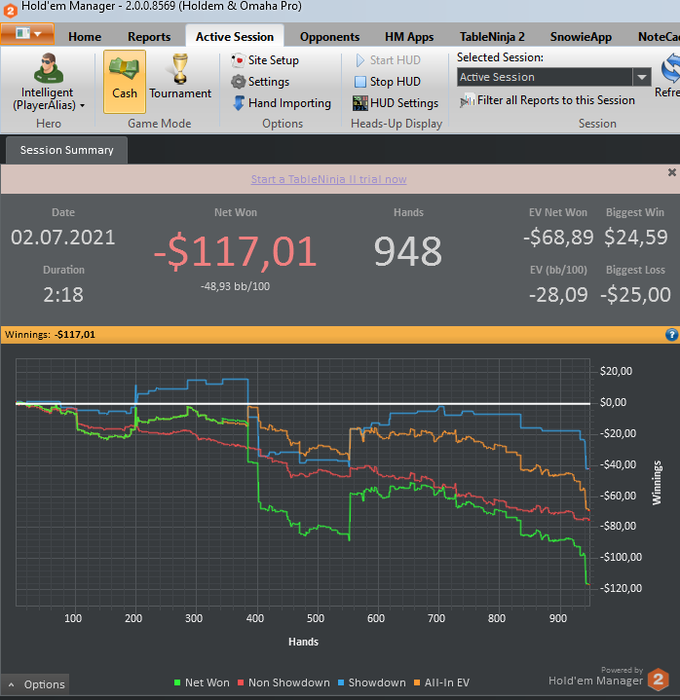Click the Biggest Loss value -$25,00
This screenshot has height=700, width=680.
pyautogui.click(x=635, y=295)
